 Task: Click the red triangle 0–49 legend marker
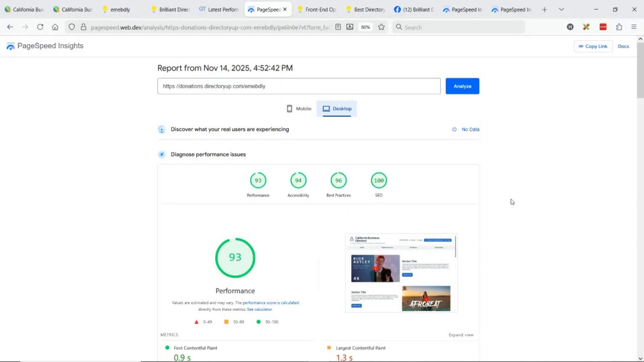click(197, 322)
